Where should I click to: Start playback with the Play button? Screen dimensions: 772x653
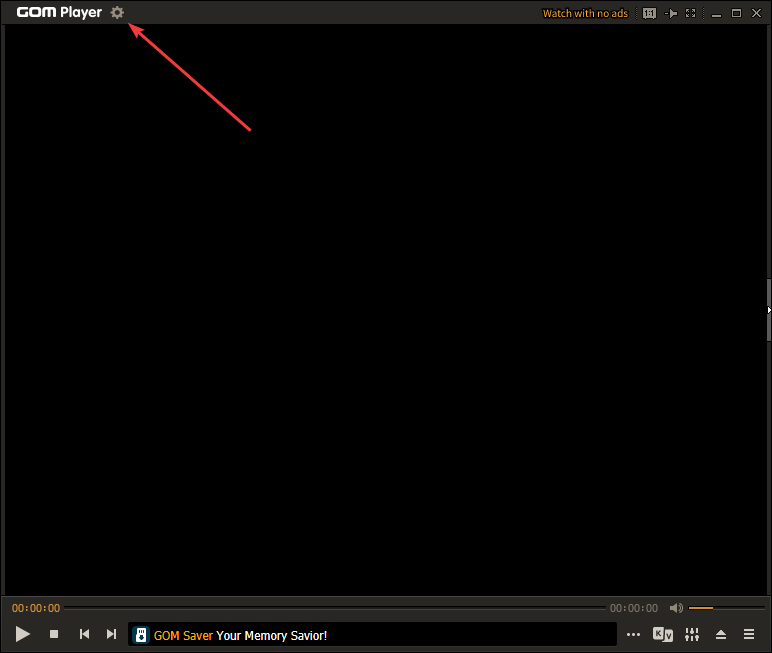click(x=22, y=634)
